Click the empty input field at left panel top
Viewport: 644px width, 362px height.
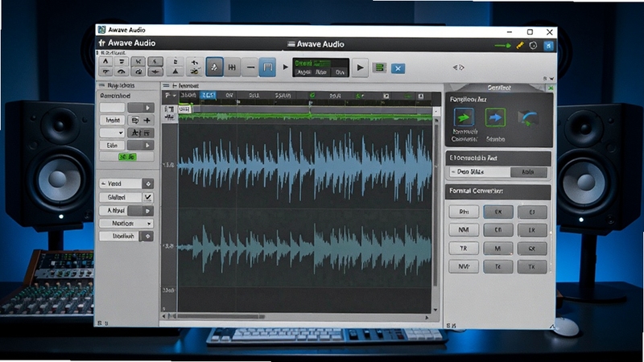pos(112,108)
